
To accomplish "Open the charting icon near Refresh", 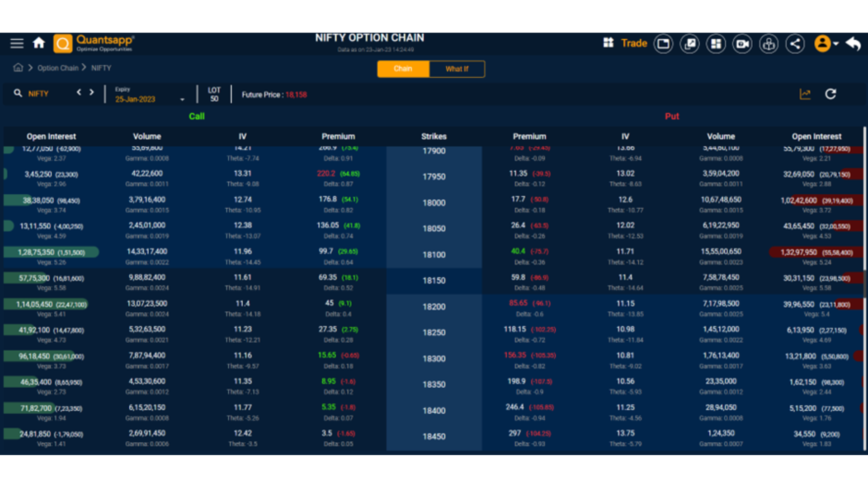I will 806,94.
